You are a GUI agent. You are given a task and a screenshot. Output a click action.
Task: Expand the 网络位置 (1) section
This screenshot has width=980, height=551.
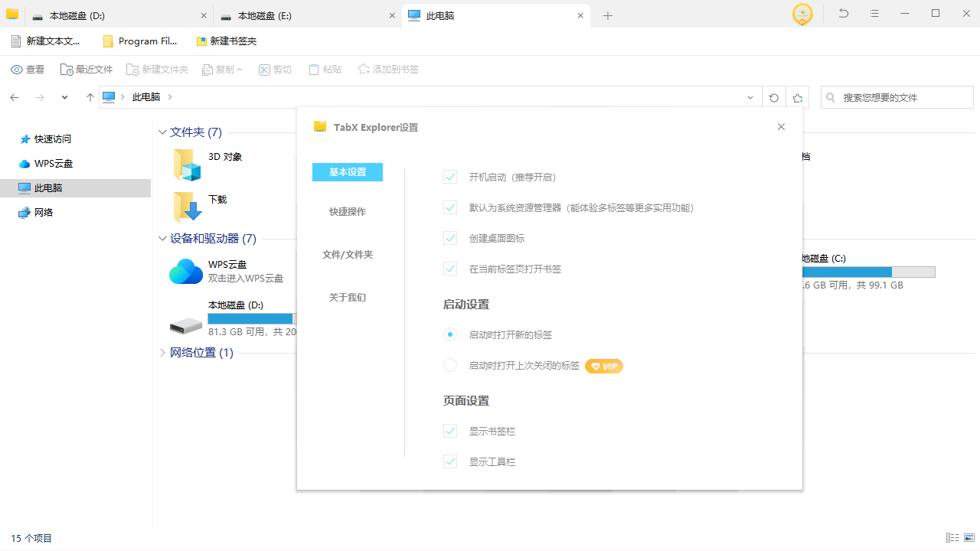coord(162,352)
